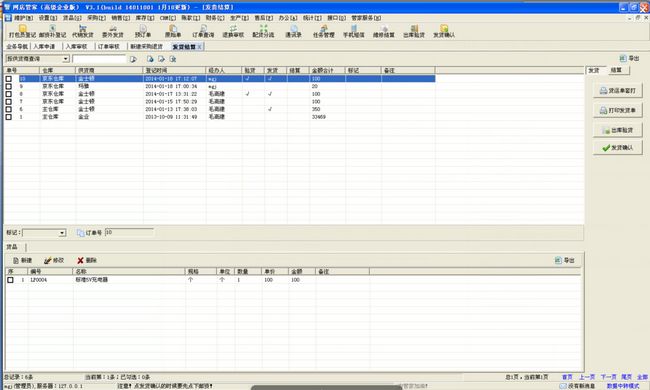Open the 库存 menu
The image size is (650, 390).
[x=145, y=18]
